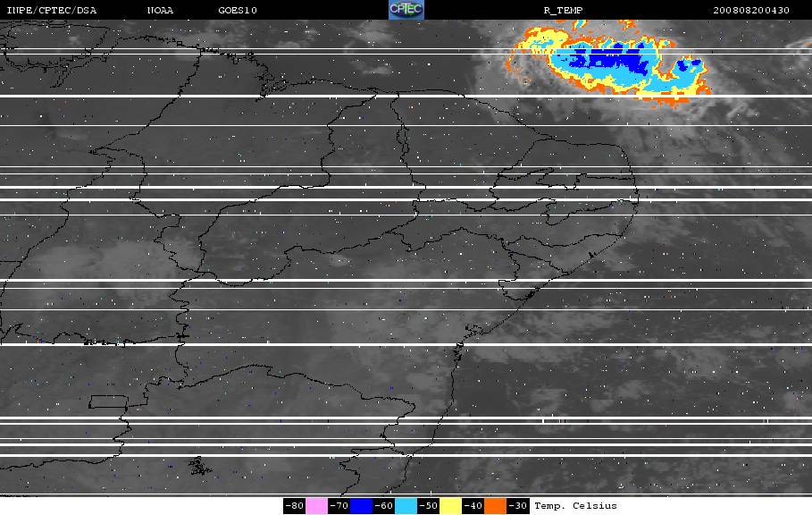812x515 pixels.
Task: Click the 200808200430 timestamp
Action: 751,11
